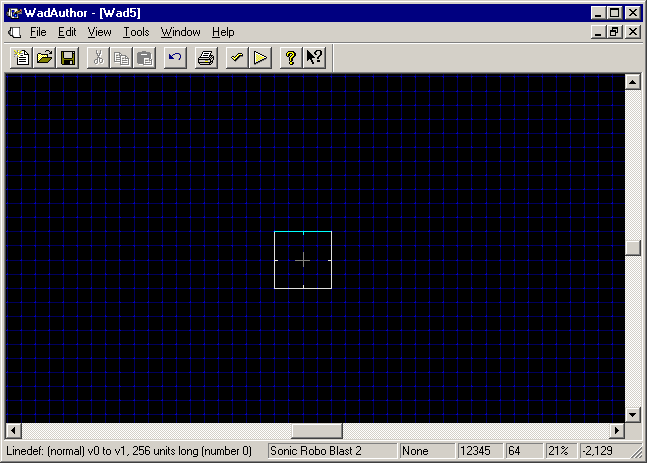Click the New document toolbar icon
This screenshot has width=647, height=463.
pos(21,58)
